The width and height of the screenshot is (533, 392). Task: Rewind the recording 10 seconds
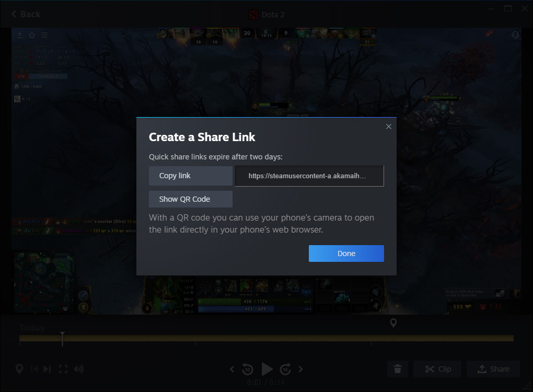tap(248, 369)
